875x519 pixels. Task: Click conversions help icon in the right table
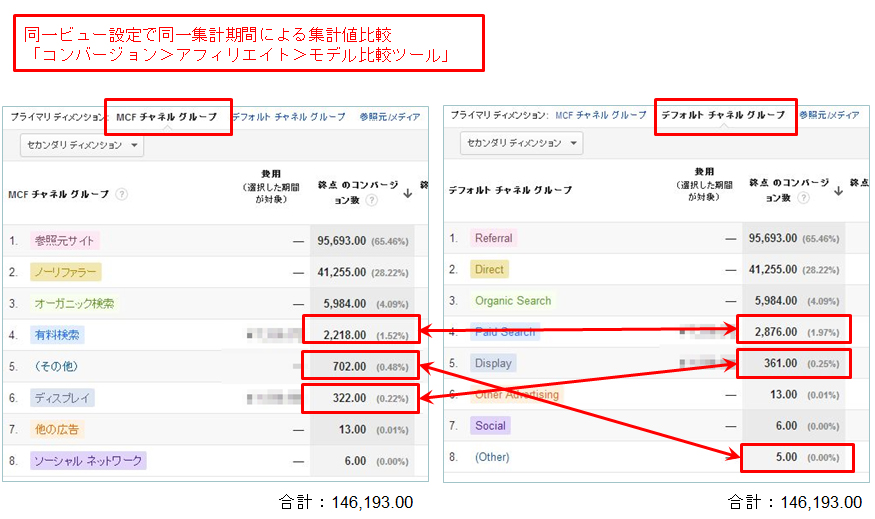tap(804, 198)
